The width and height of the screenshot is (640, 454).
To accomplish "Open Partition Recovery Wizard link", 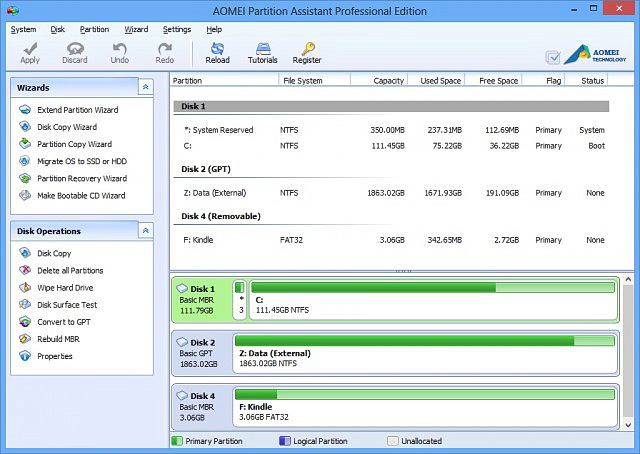I will coord(82,178).
